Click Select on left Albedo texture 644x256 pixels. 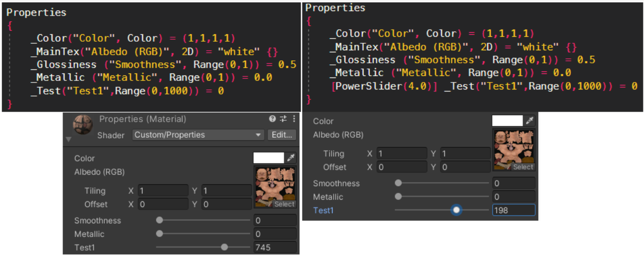(284, 204)
